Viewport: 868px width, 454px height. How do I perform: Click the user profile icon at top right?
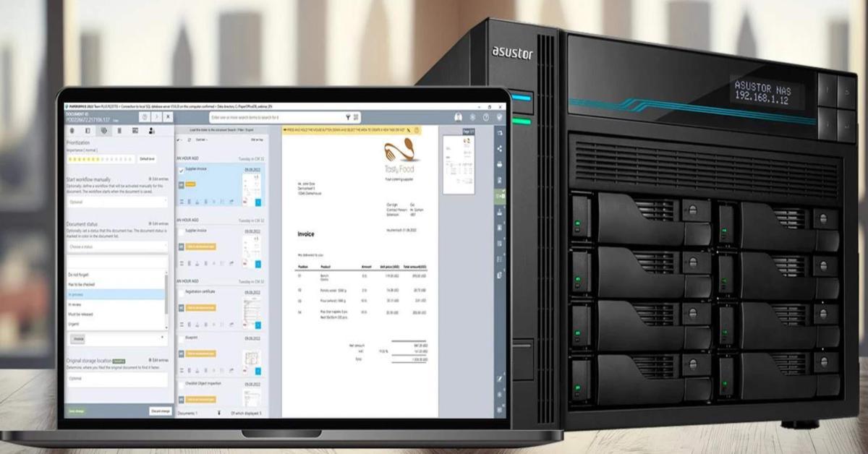[458, 117]
